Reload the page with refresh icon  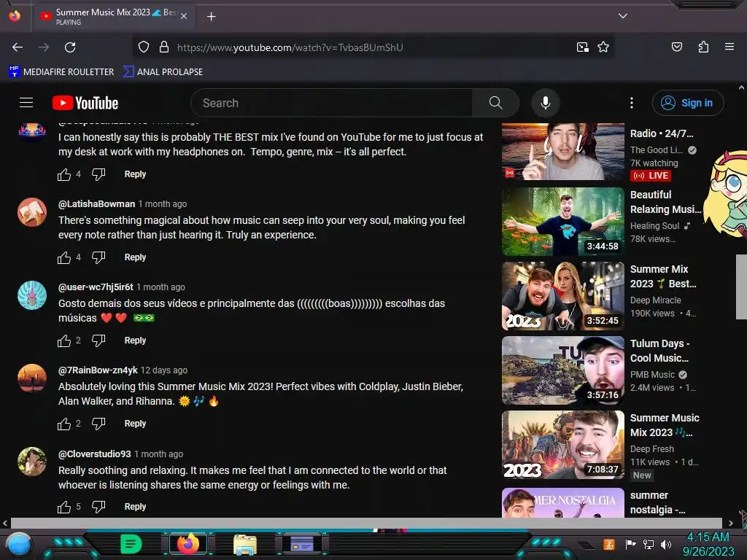[x=70, y=47]
